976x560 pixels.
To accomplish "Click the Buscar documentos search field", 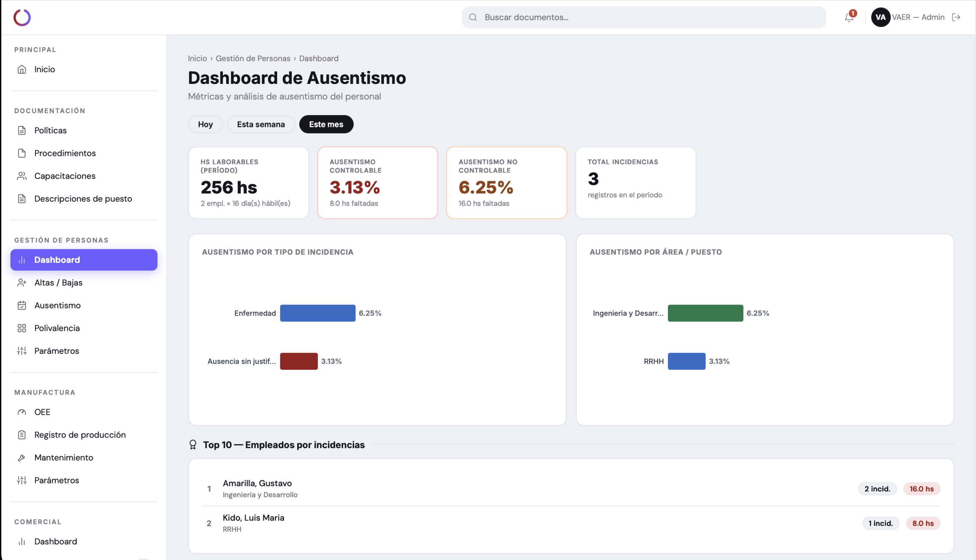I will [644, 17].
